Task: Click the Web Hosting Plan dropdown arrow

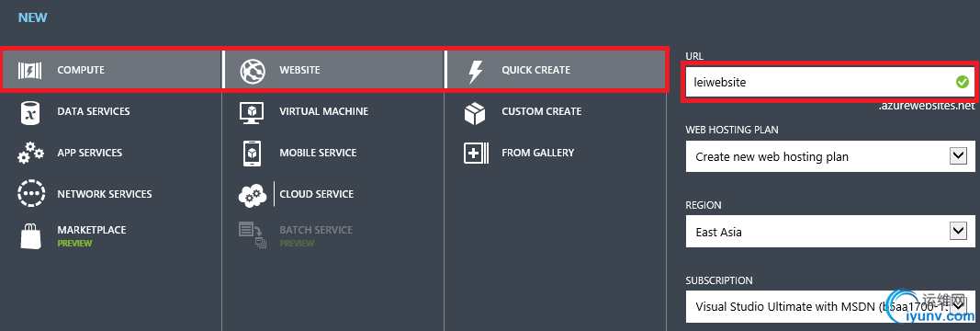Action: (958, 155)
